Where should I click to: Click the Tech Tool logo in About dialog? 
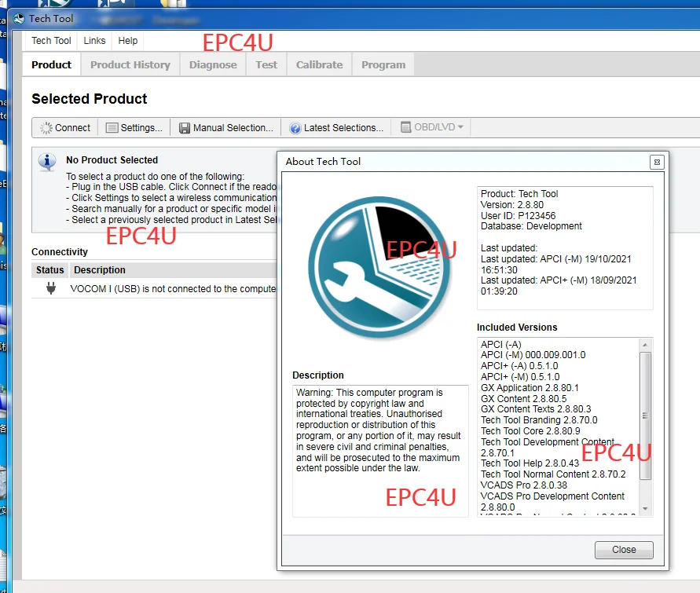(x=379, y=267)
